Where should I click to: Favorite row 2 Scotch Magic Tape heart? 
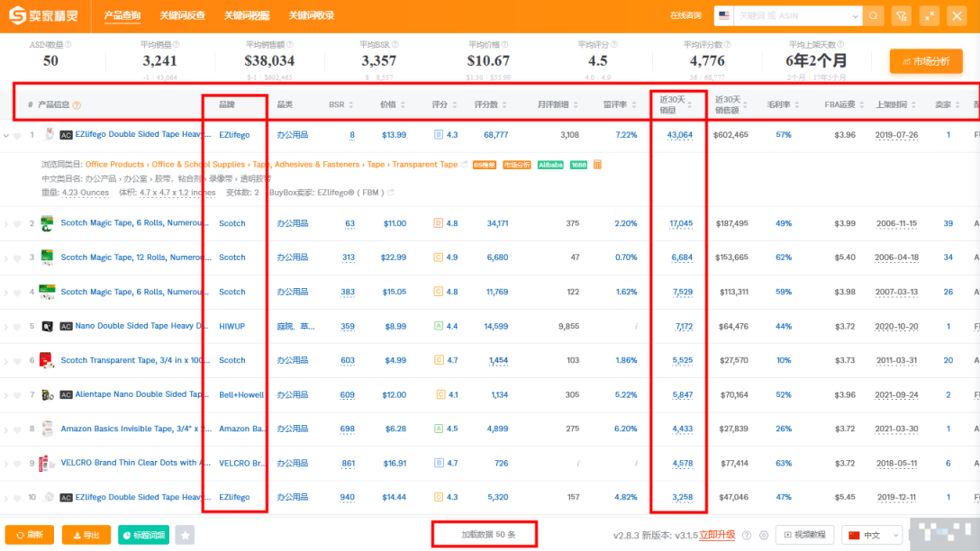(x=17, y=223)
